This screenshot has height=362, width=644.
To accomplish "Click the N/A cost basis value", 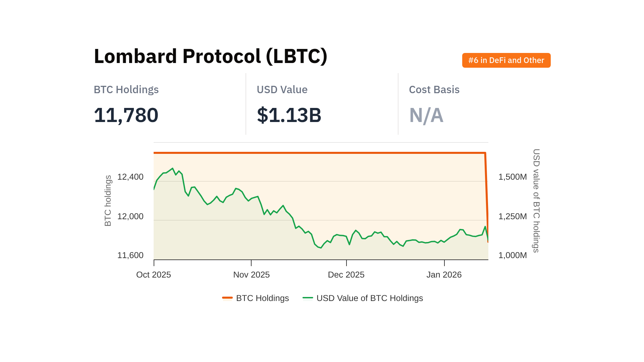I will click(426, 115).
